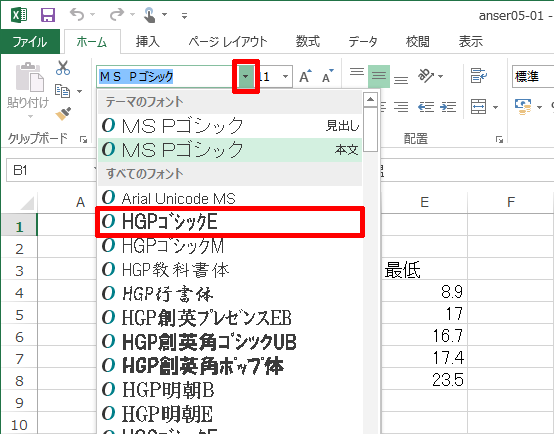
Task: Select row 5 header
Action: coord(19,314)
